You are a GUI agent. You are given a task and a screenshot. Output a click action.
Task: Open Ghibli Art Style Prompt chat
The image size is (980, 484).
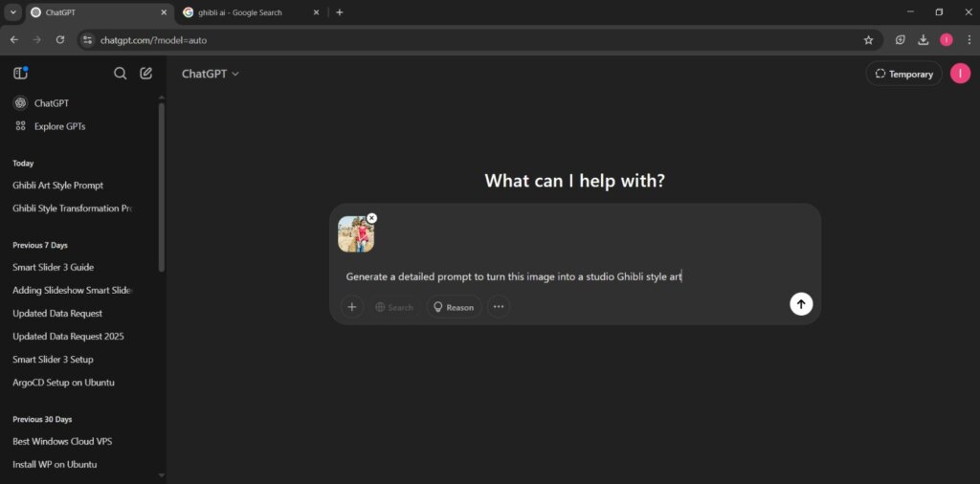(58, 186)
